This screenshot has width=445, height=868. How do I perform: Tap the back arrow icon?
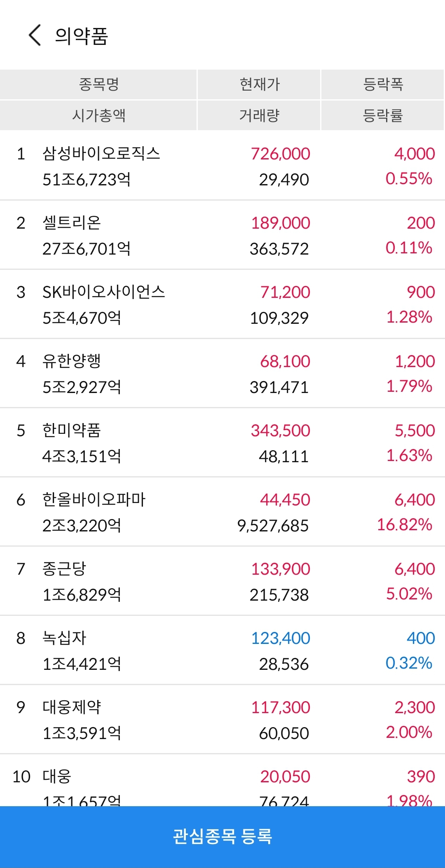(35, 35)
